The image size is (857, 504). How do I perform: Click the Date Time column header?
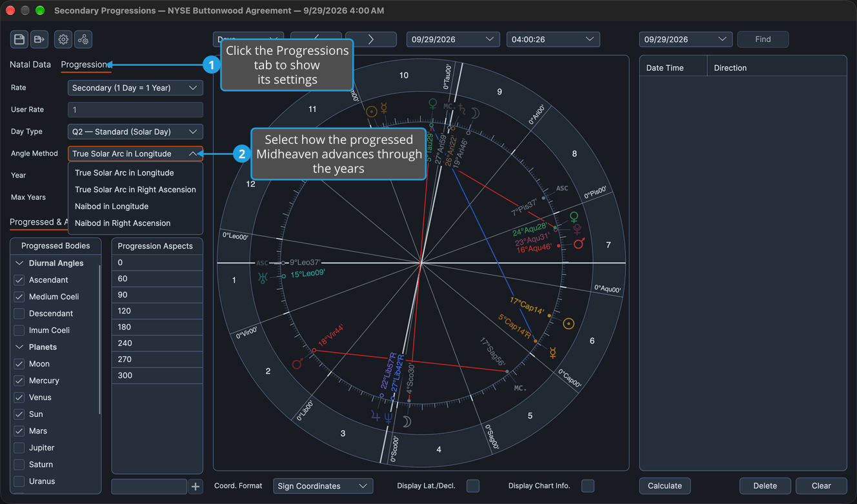pyautogui.click(x=673, y=68)
